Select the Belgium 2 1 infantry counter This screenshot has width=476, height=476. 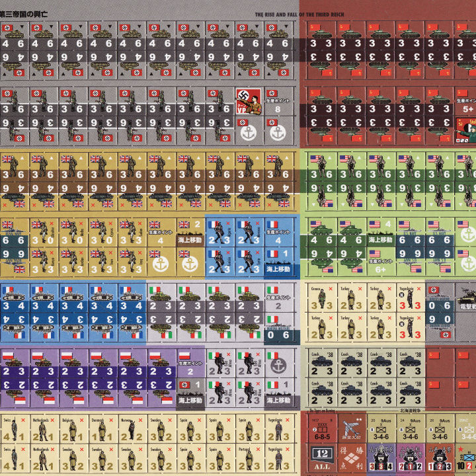[72, 430]
